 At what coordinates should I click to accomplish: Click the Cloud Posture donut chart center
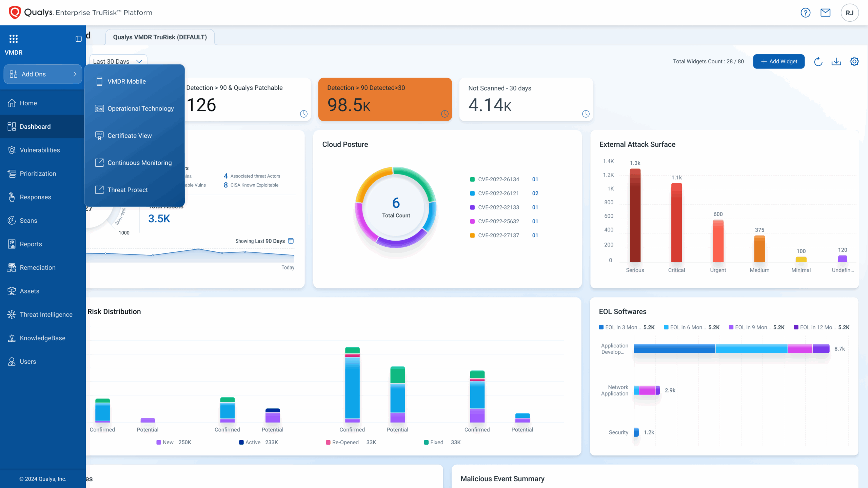click(396, 207)
